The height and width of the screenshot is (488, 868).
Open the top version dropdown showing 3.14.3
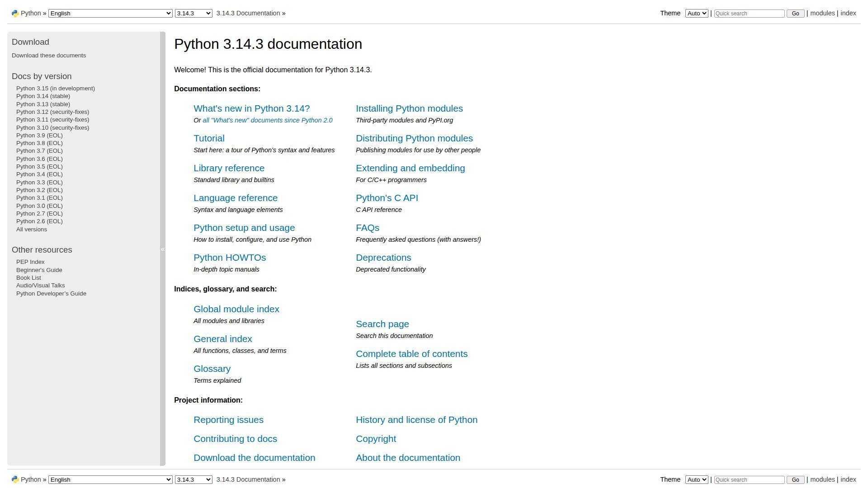193,14
